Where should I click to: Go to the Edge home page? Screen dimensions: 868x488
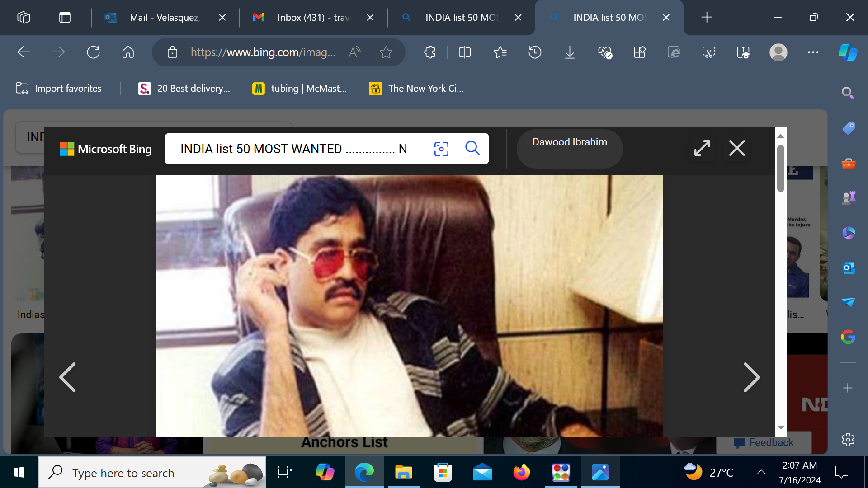pyautogui.click(x=128, y=52)
